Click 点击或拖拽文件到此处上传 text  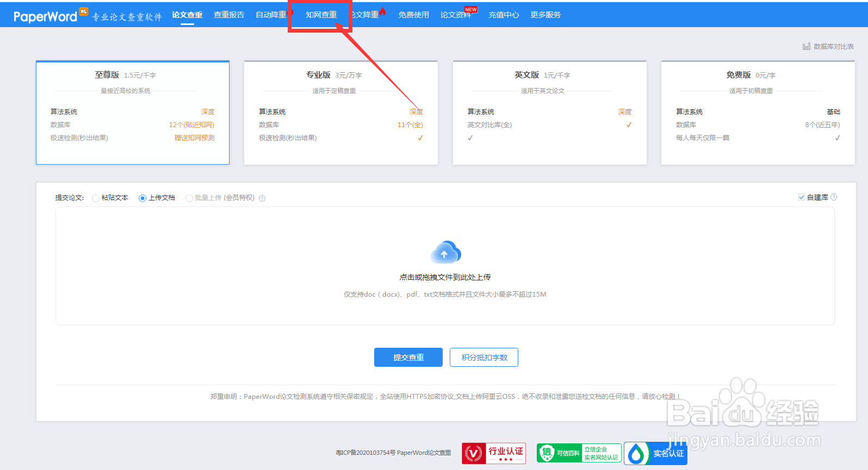[x=445, y=277]
